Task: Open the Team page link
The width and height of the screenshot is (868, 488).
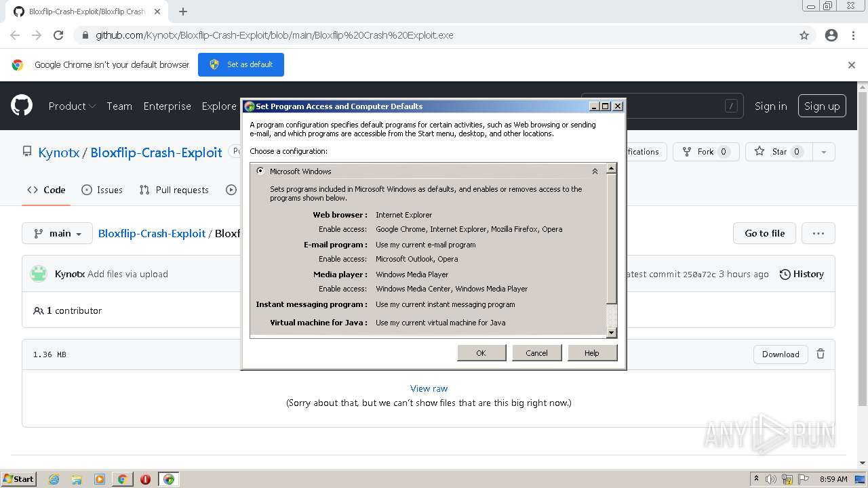Action: 119,106
